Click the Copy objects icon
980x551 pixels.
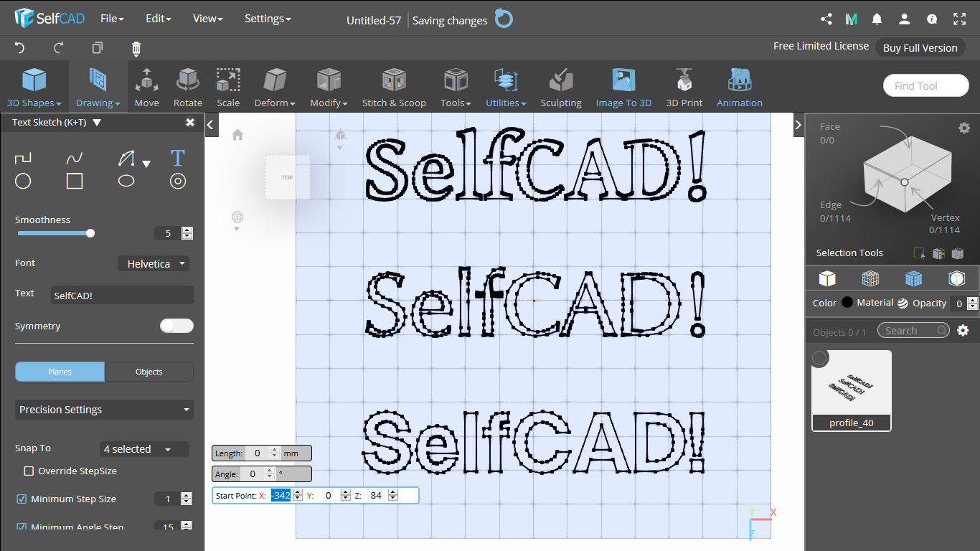[x=98, y=48]
